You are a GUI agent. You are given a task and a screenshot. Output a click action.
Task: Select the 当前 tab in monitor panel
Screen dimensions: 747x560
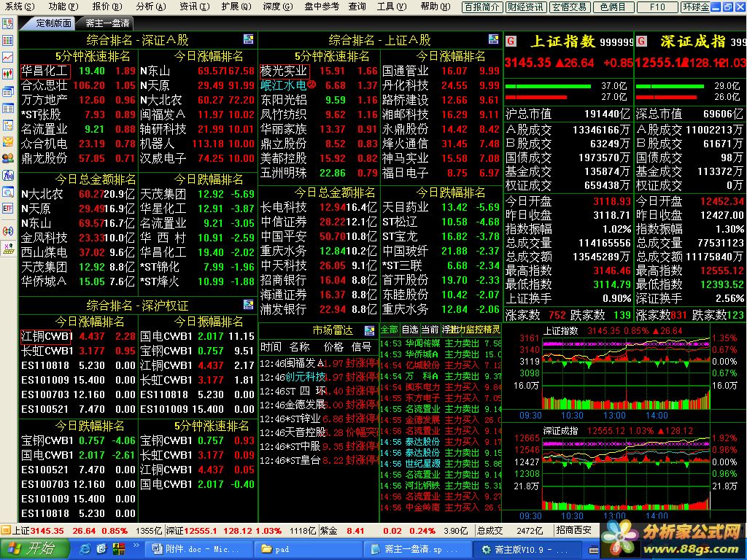430,330
